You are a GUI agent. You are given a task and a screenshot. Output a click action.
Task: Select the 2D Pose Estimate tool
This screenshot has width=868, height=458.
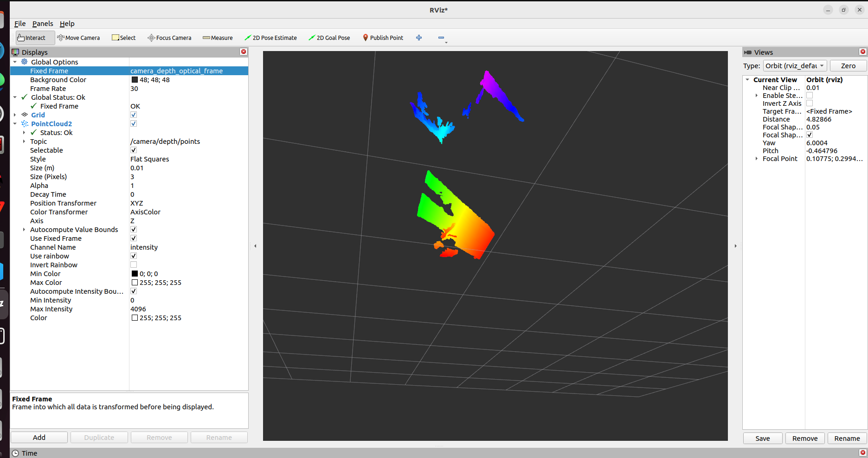coord(270,38)
